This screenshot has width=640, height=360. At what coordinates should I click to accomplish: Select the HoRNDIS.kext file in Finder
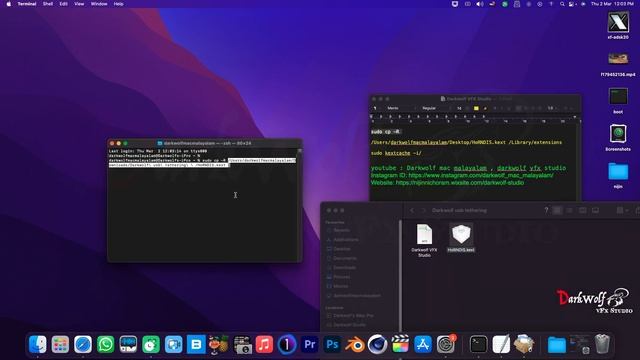point(461,238)
